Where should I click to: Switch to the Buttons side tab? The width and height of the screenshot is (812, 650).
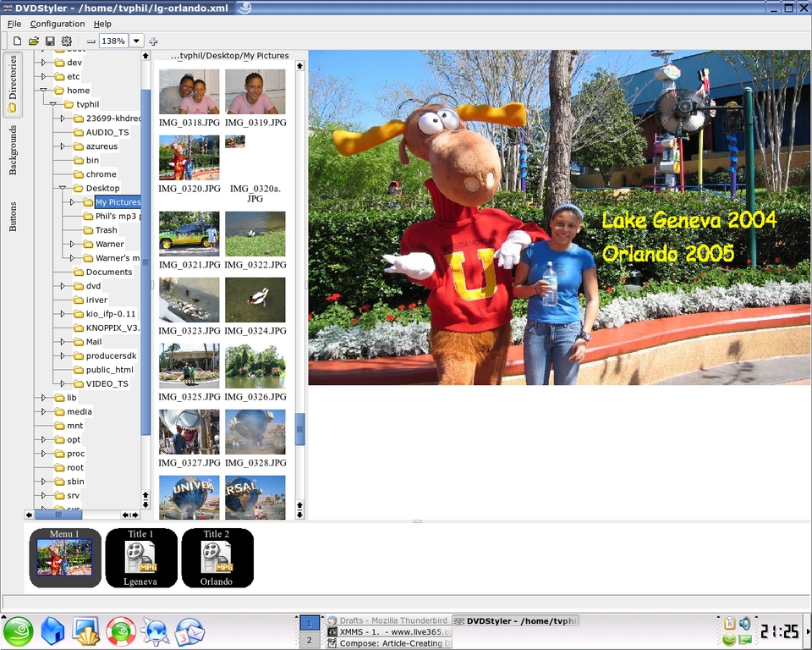pyautogui.click(x=13, y=216)
